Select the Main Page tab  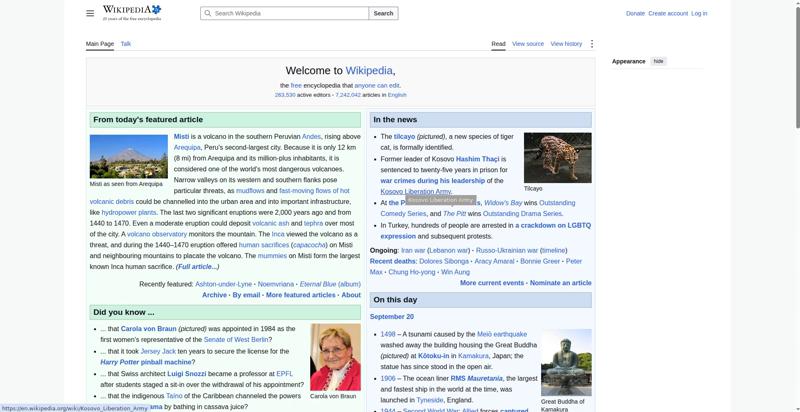click(99, 44)
